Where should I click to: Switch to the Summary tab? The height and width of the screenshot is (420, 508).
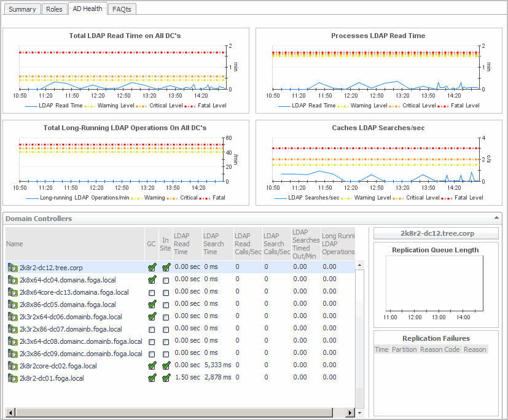pyautogui.click(x=22, y=9)
